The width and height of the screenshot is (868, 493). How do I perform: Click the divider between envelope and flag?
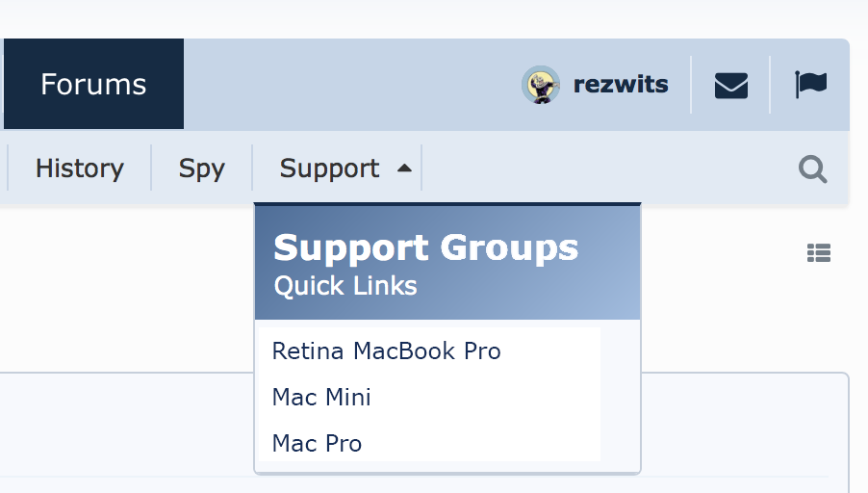(770, 85)
